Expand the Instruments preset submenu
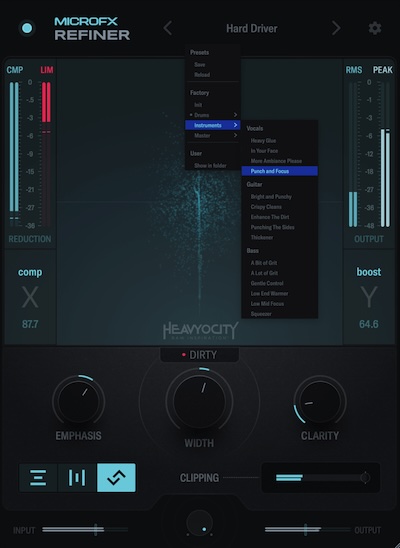 213,125
